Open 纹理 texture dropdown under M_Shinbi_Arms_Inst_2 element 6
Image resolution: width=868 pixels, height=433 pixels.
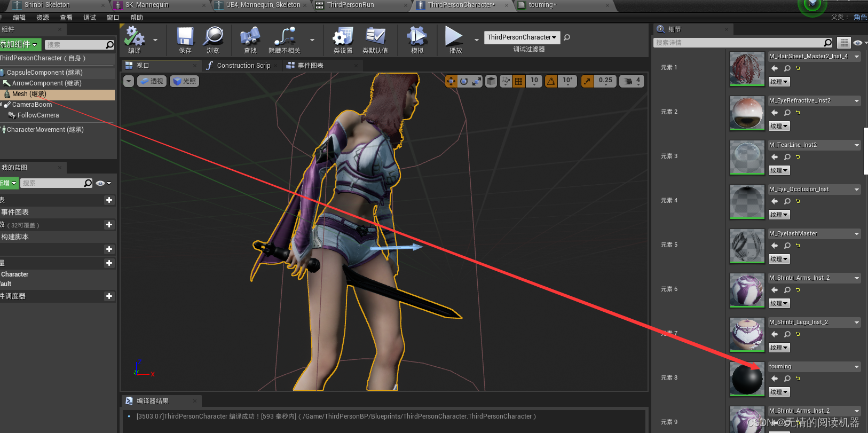[779, 303]
